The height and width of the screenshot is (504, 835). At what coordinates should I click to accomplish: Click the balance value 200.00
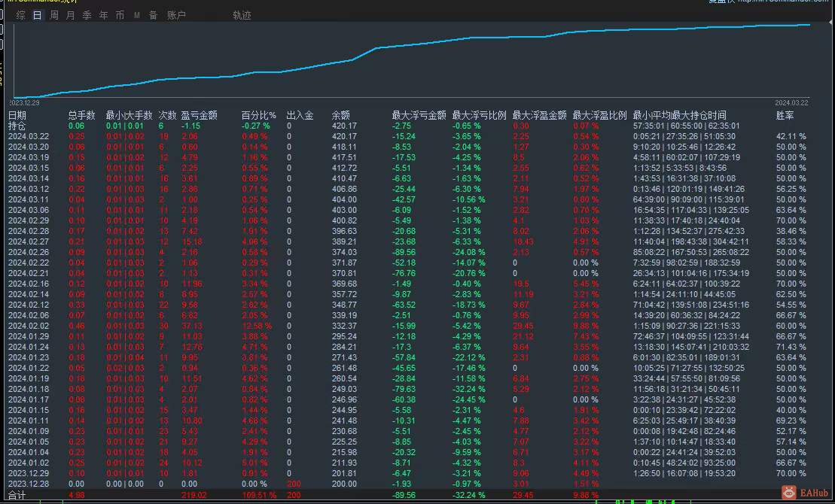click(x=344, y=484)
